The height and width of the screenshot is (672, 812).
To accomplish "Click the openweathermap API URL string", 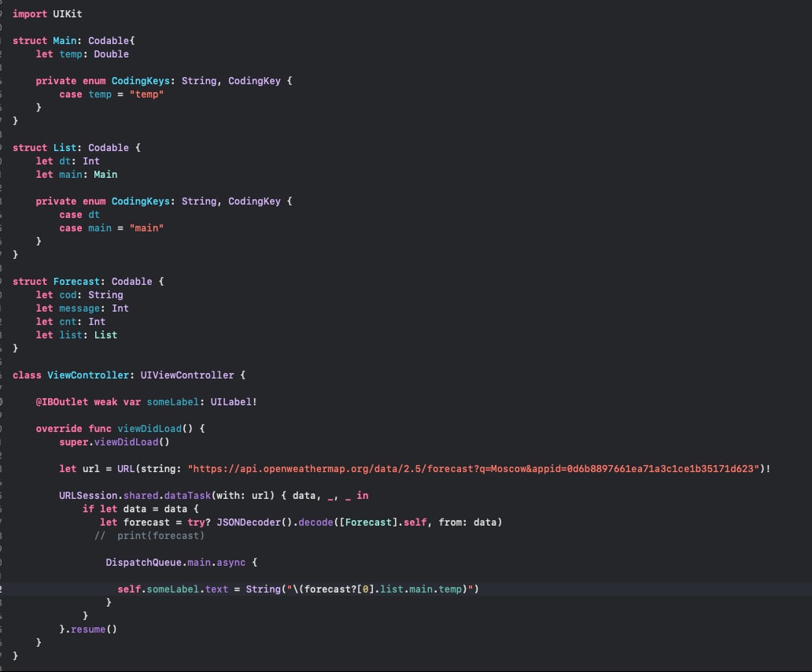I will point(474,469).
